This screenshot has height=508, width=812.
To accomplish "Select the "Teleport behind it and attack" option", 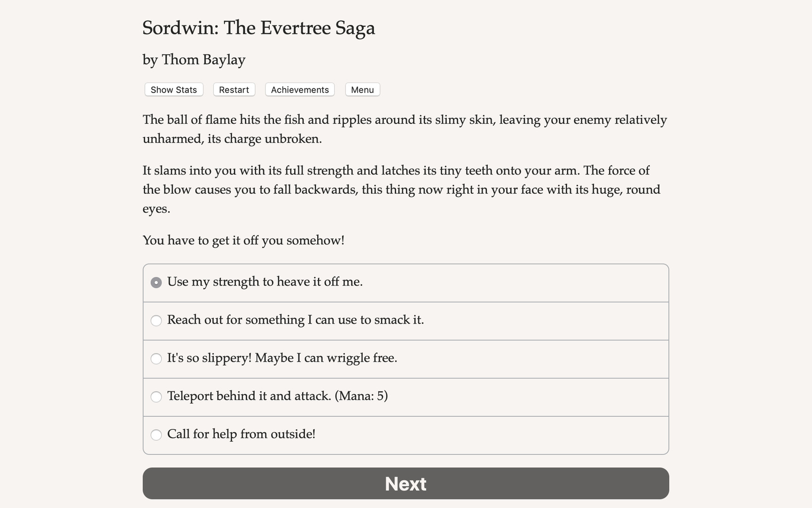I will point(277,396).
